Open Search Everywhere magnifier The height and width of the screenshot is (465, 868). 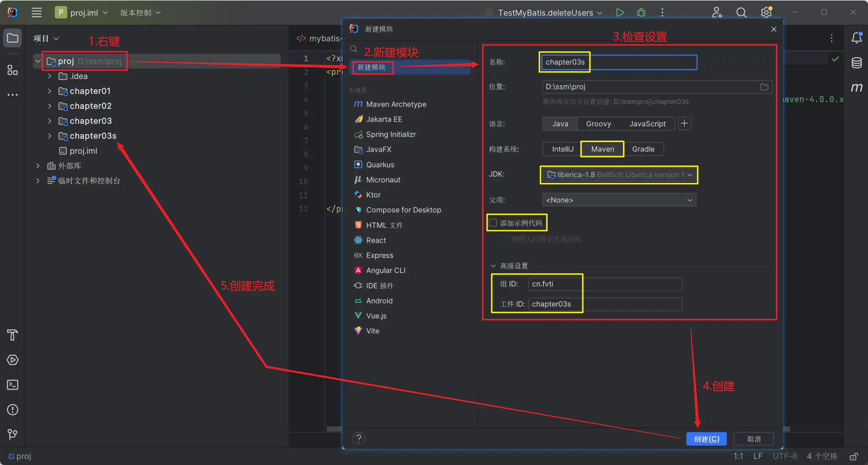[x=741, y=12]
